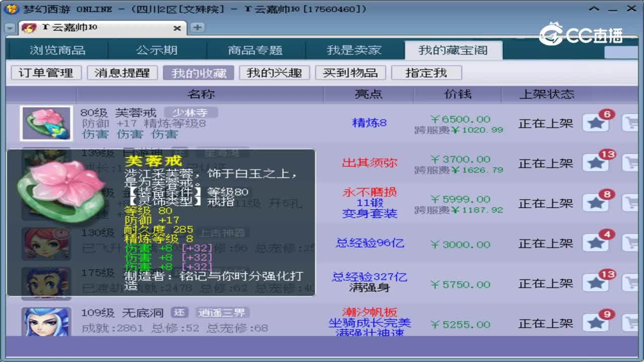Click the 芙蓉戒 ring item thumbnail

[46, 123]
